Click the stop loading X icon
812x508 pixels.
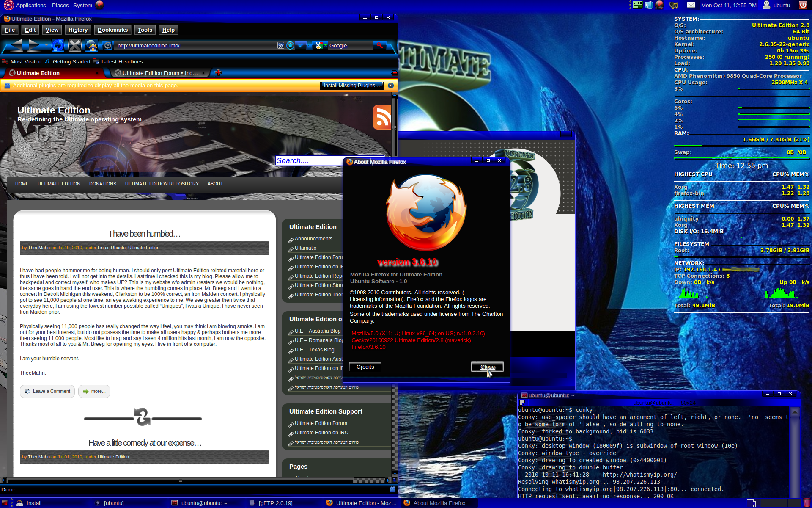[x=75, y=45]
